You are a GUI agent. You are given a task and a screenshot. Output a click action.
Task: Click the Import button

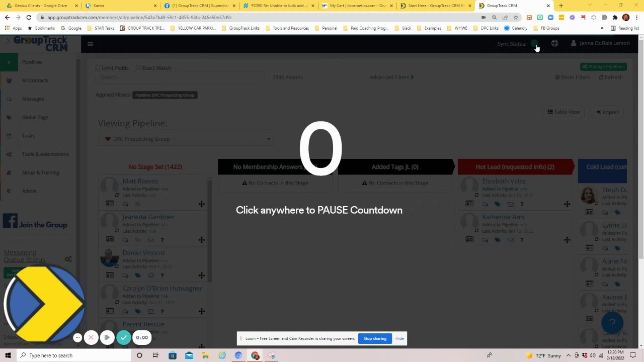pos(608,112)
